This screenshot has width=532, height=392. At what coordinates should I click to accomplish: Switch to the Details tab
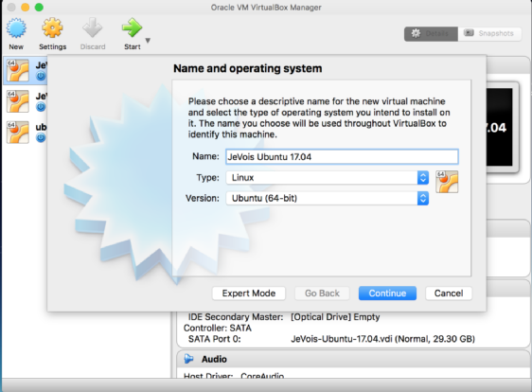point(431,33)
